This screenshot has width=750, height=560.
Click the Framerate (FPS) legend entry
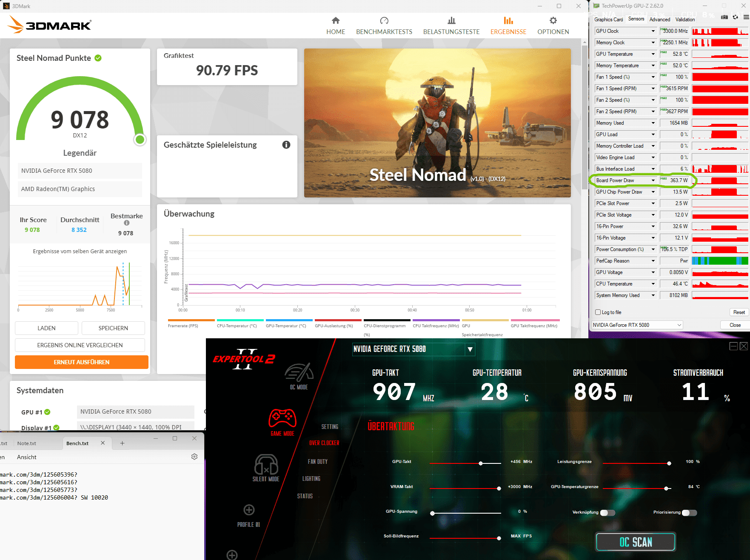(x=191, y=323)
